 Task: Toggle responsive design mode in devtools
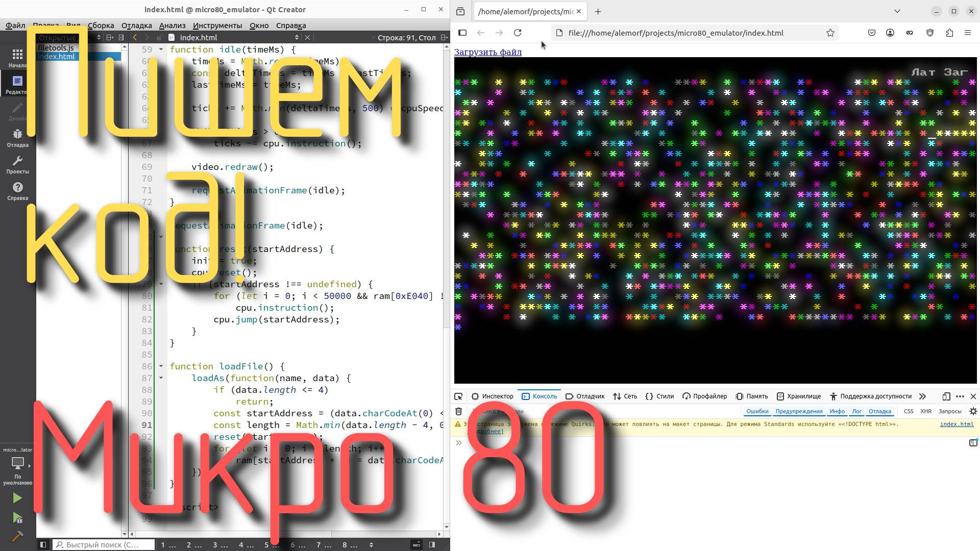[946, 396]
